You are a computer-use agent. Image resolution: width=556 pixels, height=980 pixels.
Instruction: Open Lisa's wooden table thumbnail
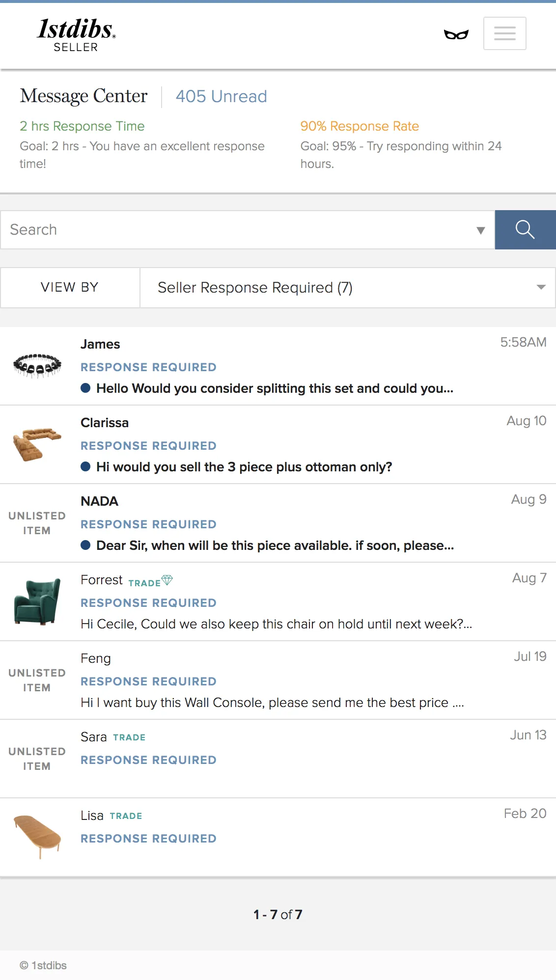point(37,837)
